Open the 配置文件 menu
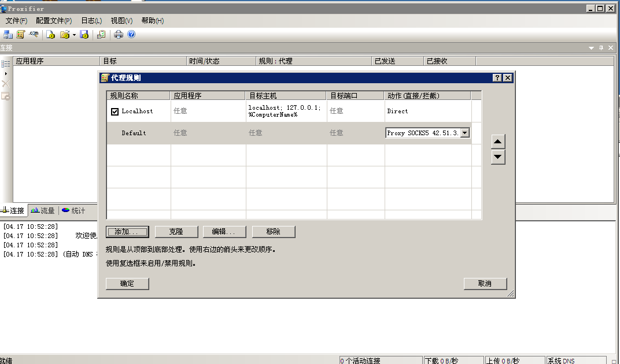 coord(53,21)
